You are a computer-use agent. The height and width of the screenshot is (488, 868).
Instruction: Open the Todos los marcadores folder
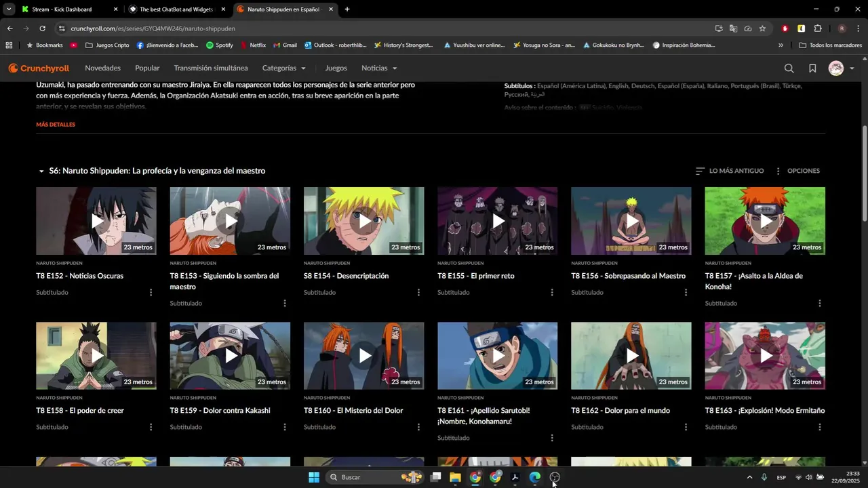point(831,45)
